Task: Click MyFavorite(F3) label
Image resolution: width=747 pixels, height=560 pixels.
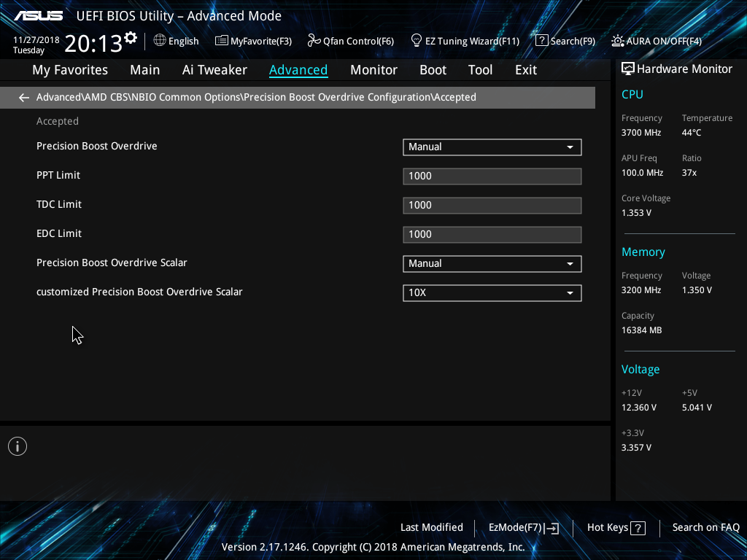Action: click(261, 42)
